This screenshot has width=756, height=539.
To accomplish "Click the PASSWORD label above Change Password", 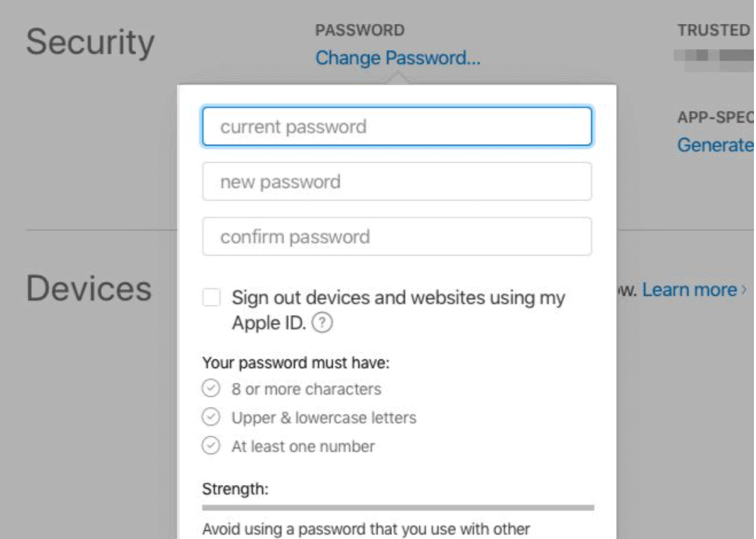I will (360, 30).
